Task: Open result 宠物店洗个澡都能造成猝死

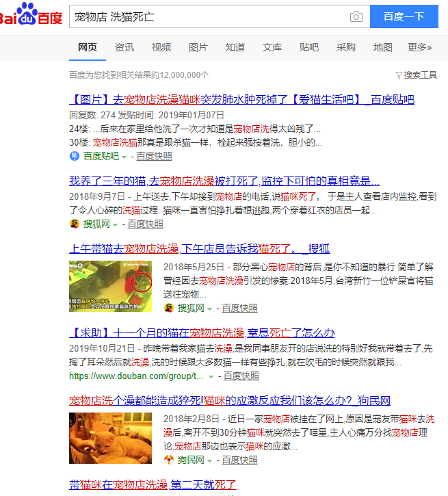Action: (x=230, y=400)
